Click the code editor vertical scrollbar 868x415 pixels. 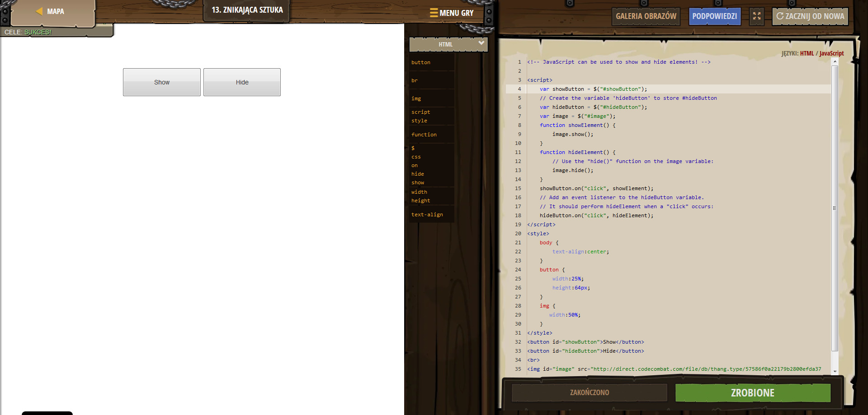tap(835, 208)
